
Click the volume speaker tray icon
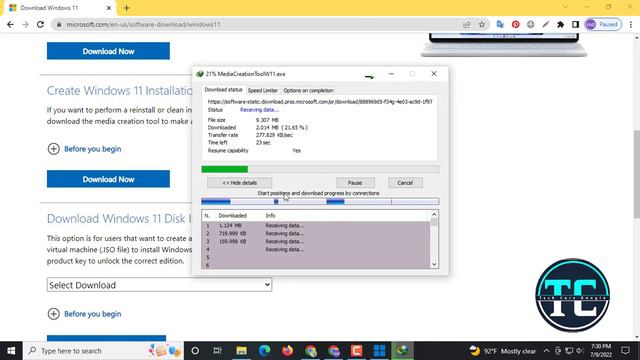pos(580,351)
